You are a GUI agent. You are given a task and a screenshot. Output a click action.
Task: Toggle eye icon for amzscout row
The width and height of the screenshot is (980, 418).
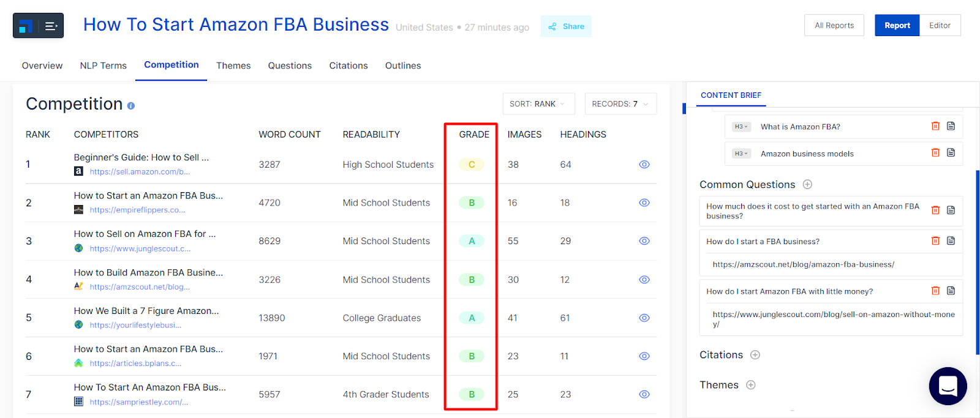[x=644, y=280]
